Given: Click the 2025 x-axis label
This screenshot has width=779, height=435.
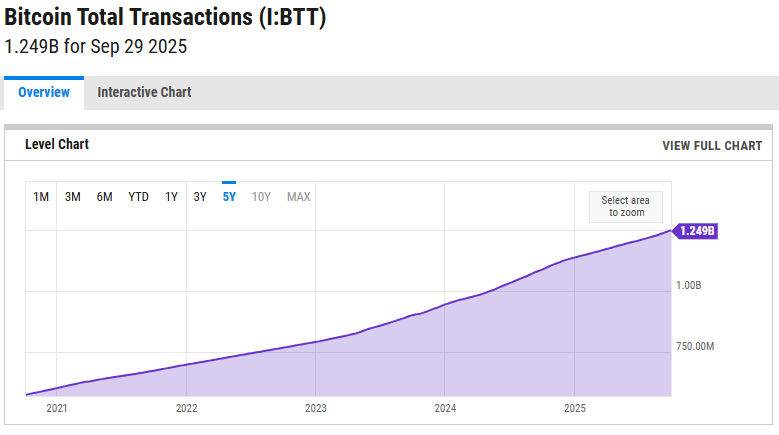Looking at the screenshot, I should point(575,408).
